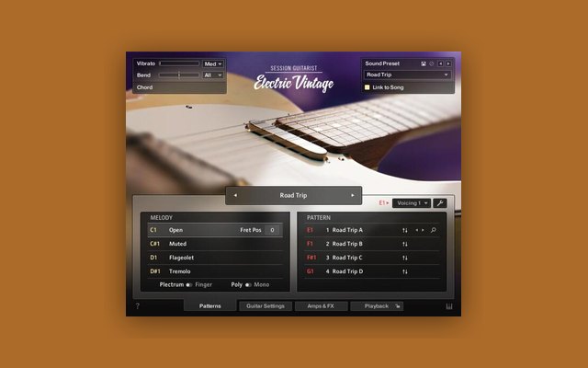Click the magnifier icon on Road Trip A
Image resolution: width=588 pixels, height=368 pixels.
[434, 230]
